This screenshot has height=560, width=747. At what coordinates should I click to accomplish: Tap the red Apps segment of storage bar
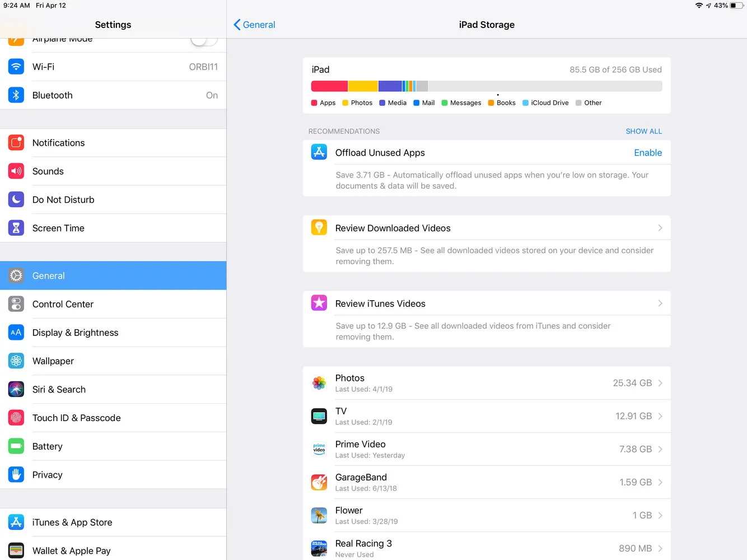point(329,86)
